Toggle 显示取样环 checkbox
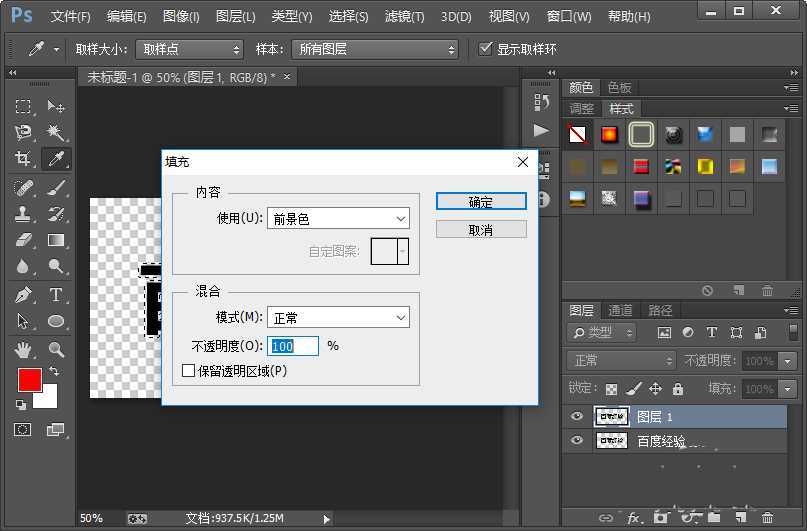 pos(486,49)
